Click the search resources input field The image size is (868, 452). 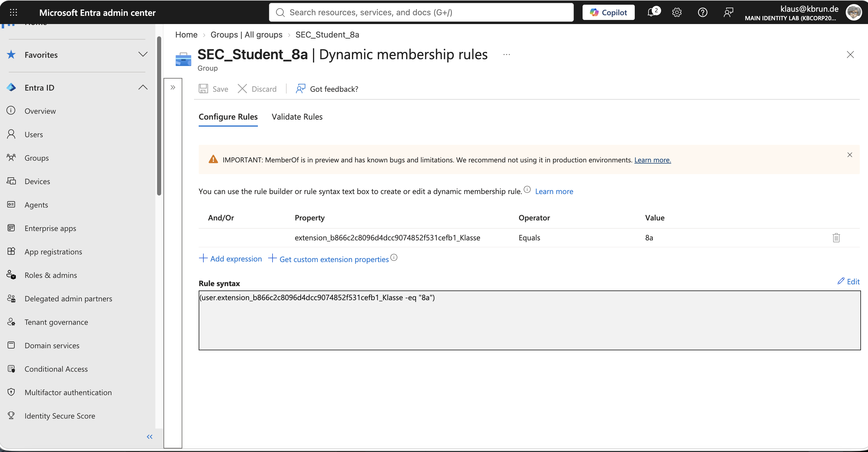click(x=421, y=13)
